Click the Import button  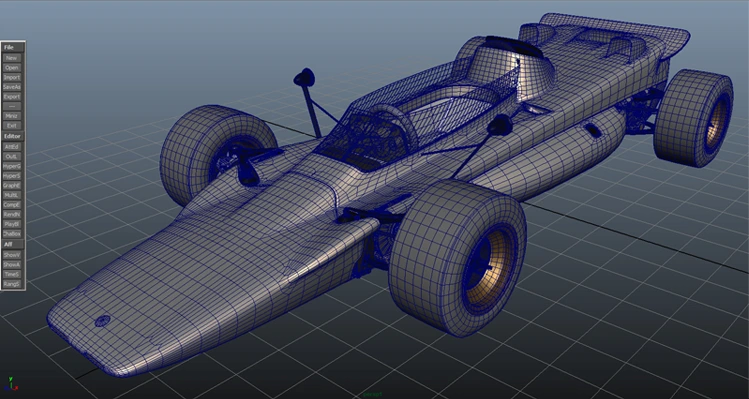click(11, 77)
